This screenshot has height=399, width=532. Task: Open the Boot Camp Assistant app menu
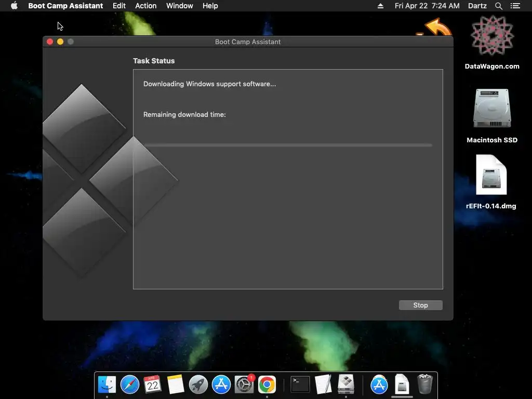(65, 6)
